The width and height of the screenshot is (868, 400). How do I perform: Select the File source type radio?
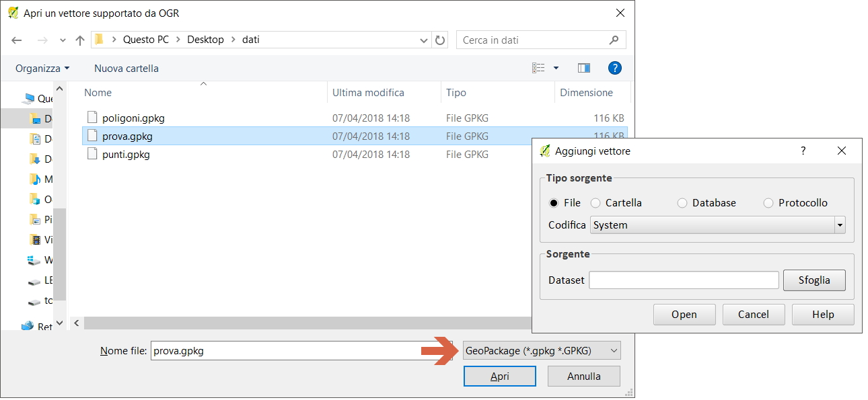click(x=554, y=203)
